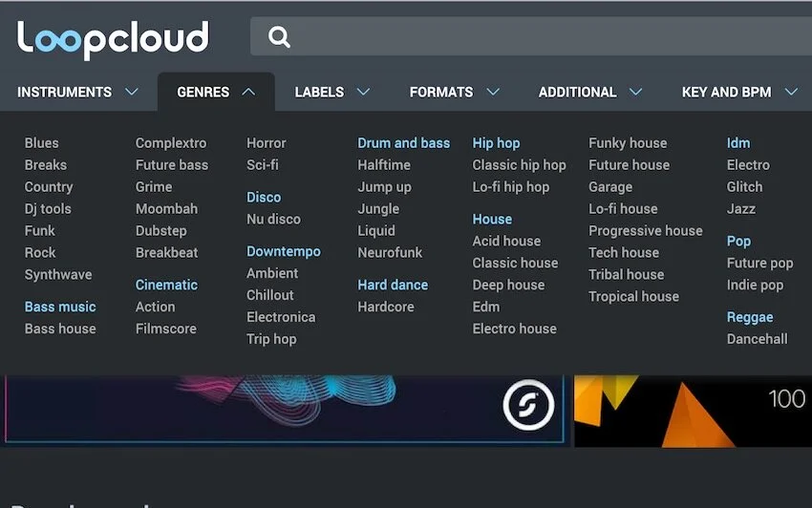This screenshot has width=812, height=508.
Task: Select the Grime genre
Action: pos(154,187)
